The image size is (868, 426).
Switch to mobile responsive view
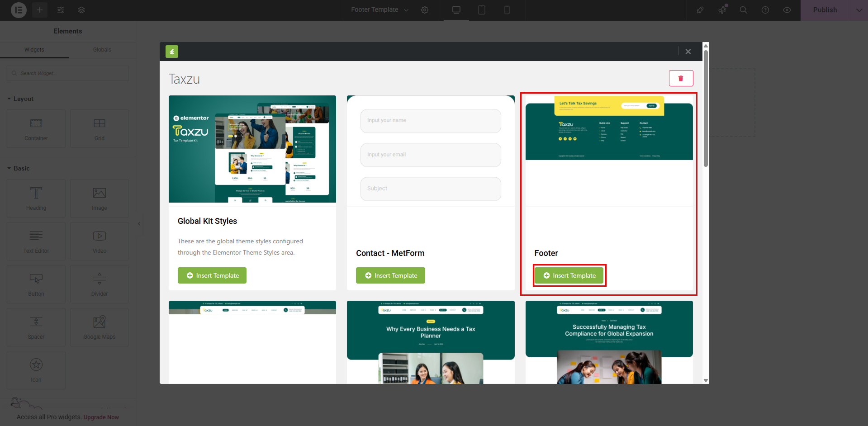tap(507, 10)
